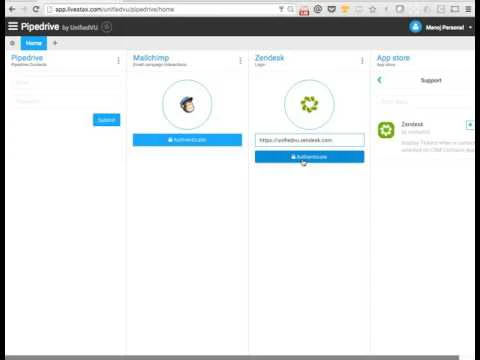Image resolution: width=480 pixels, height=360 pixels.
Task: Click the Mailchimp monkey logo
Action: click(x=187, y=104)
